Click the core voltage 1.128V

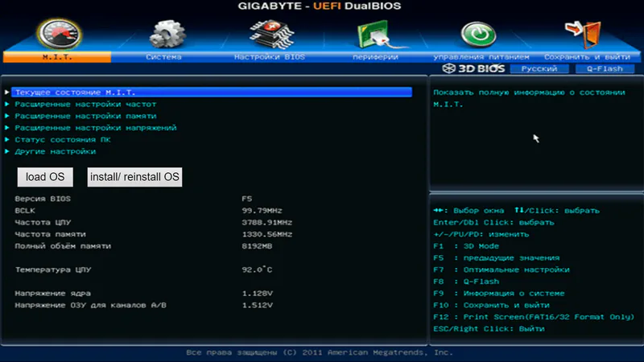[257, 294]
